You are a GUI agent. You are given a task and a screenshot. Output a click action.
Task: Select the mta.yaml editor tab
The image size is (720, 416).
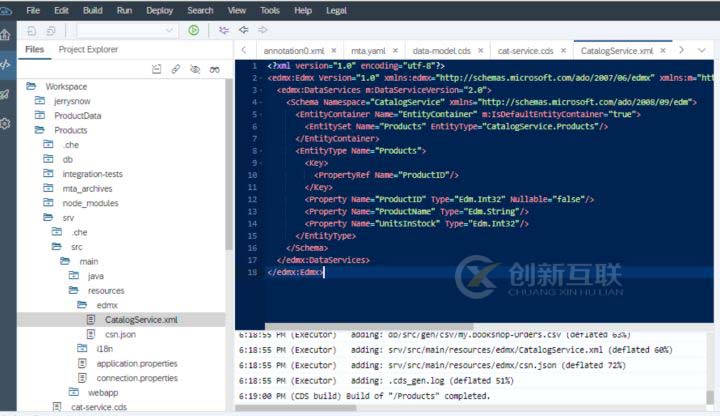click(x=368, y=51)
